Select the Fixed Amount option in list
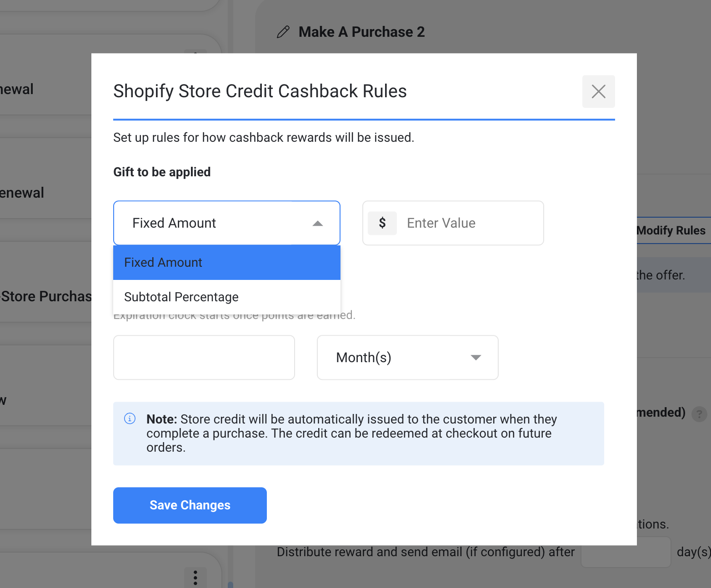 click(x=226, y=263)
